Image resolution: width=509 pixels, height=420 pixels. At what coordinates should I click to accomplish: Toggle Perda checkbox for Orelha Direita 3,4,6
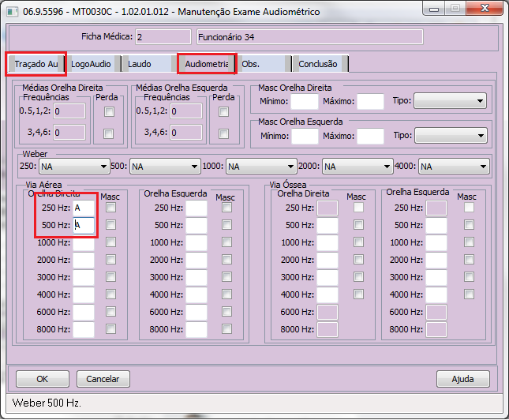coord(108,133)
